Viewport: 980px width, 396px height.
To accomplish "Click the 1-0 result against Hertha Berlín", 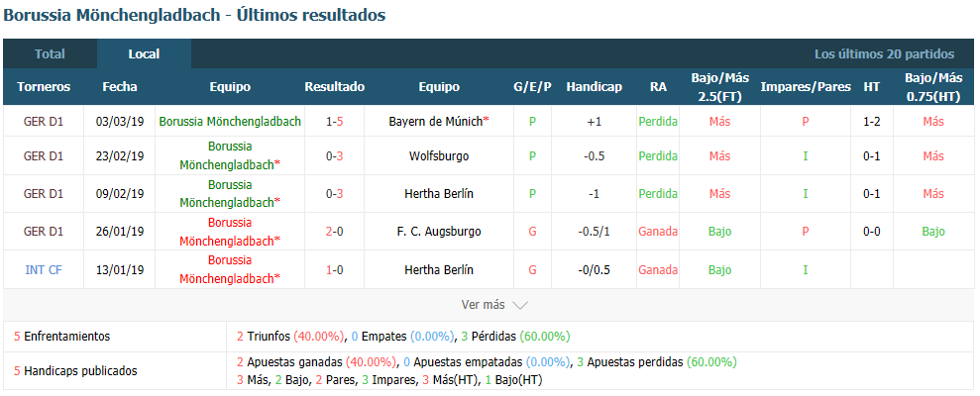I will click(334, 270).
